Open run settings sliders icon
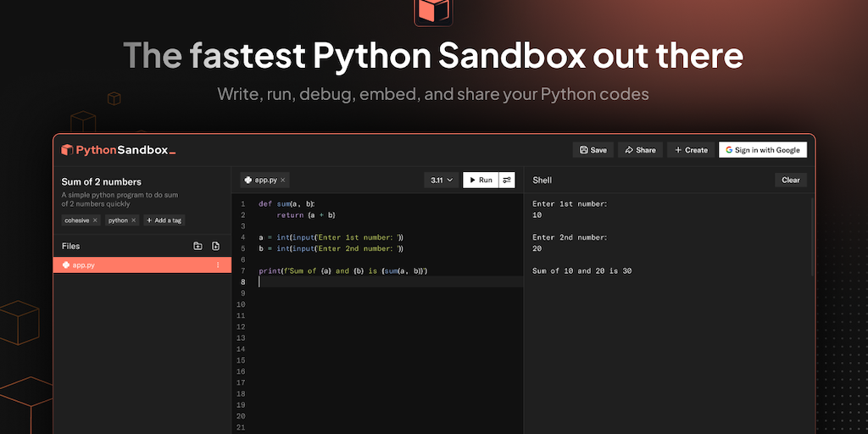868x434 pixels. pyautogui.click(x=507, y=180)
